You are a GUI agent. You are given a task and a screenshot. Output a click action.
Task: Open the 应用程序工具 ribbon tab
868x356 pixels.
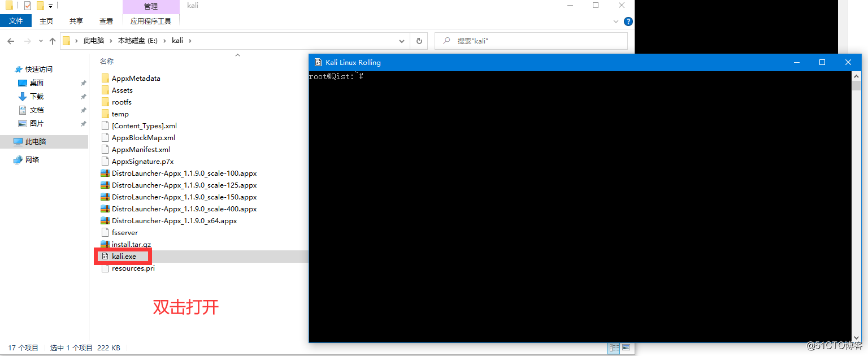click(x=151, y=21)
